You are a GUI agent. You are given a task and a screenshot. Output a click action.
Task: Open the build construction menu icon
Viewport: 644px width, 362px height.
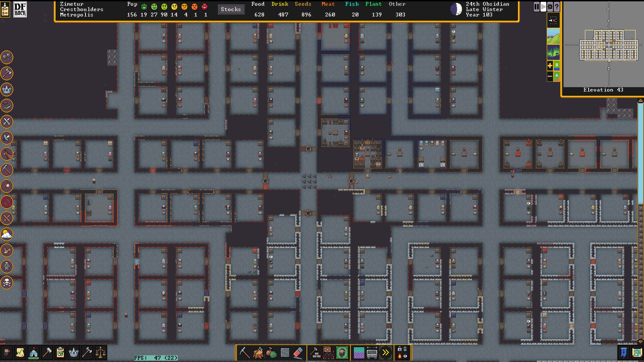pyautogui.click(x=315, y=353)
